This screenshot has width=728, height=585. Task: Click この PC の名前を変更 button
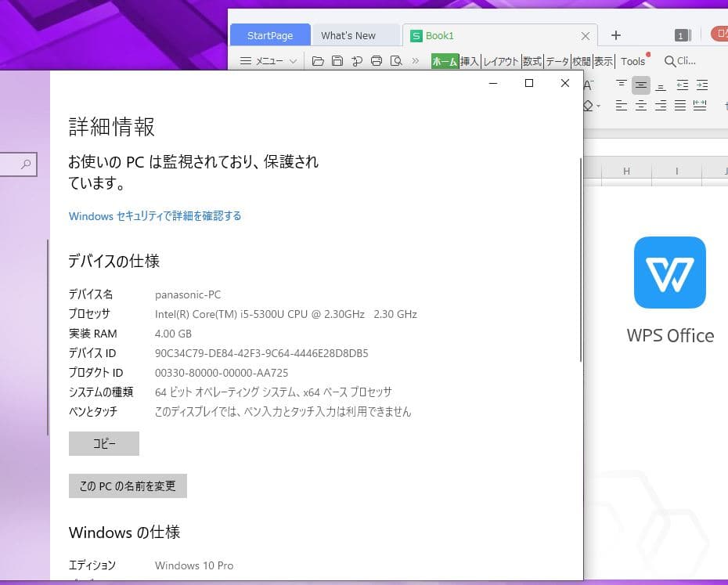(128, 486)
